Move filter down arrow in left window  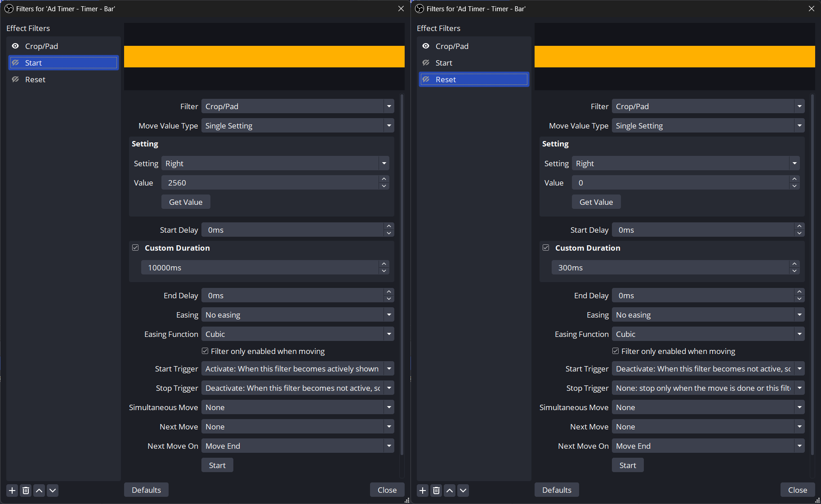pyautogui.click(x=53, y=491)
